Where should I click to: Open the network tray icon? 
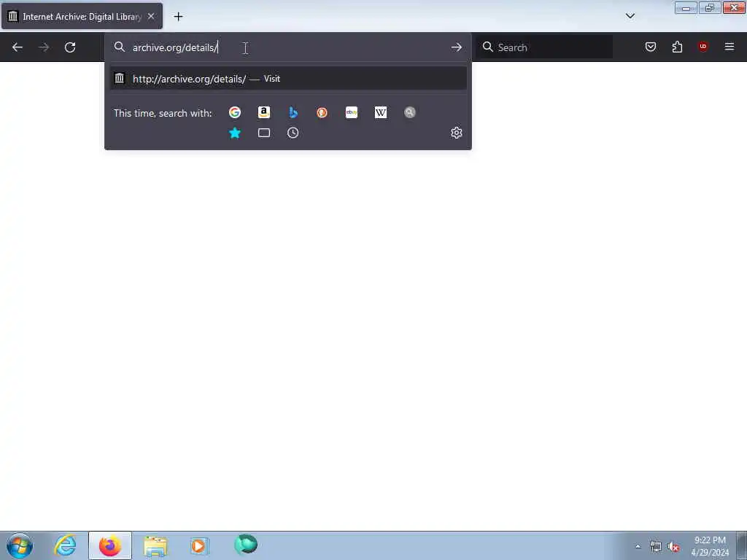click(x=656, y=547)
